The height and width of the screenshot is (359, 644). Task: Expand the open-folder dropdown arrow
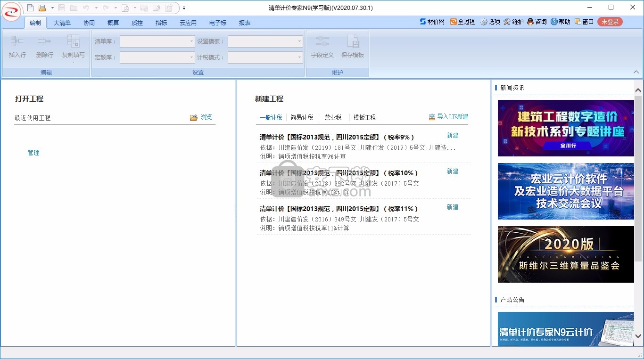click(x=52, y=8)
